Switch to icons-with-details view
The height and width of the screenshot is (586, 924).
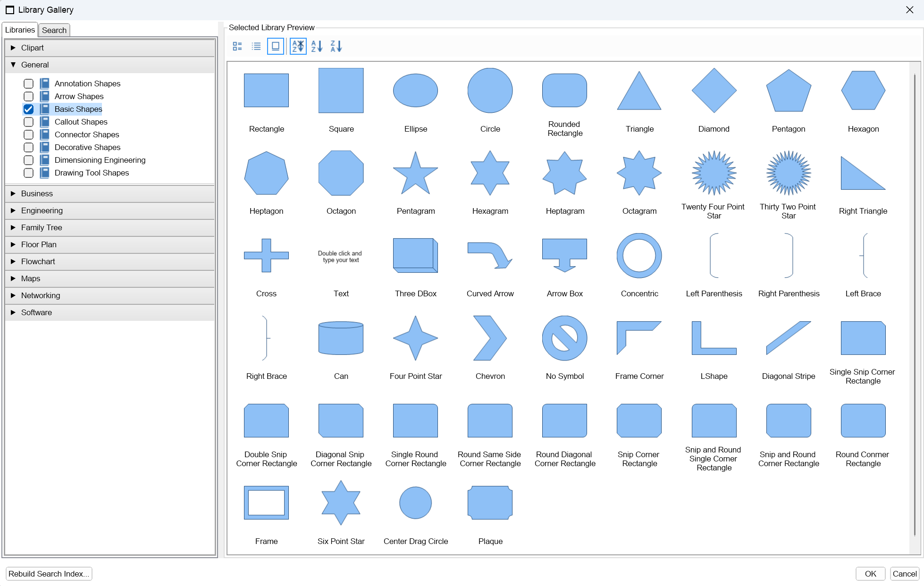[x=237, y=46]
